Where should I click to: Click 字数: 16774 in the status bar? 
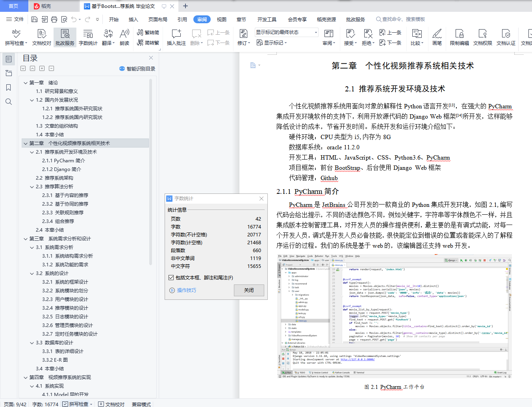coord(45,404)
